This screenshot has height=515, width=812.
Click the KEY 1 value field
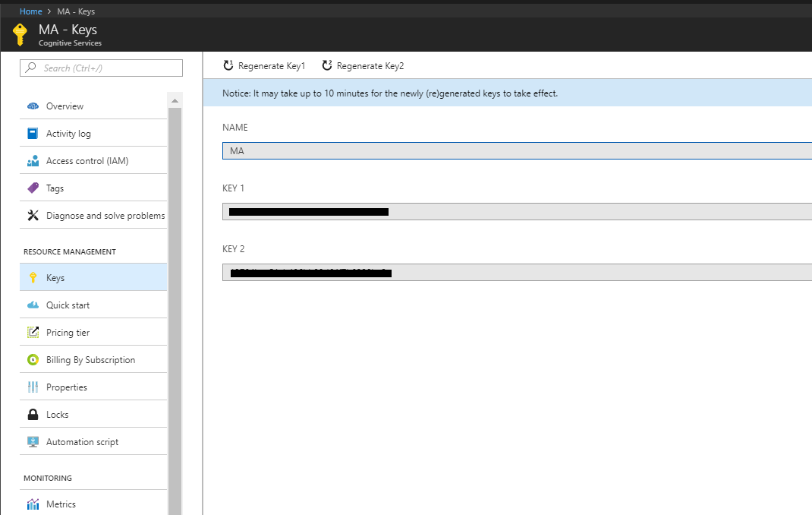tap(517, 211)
